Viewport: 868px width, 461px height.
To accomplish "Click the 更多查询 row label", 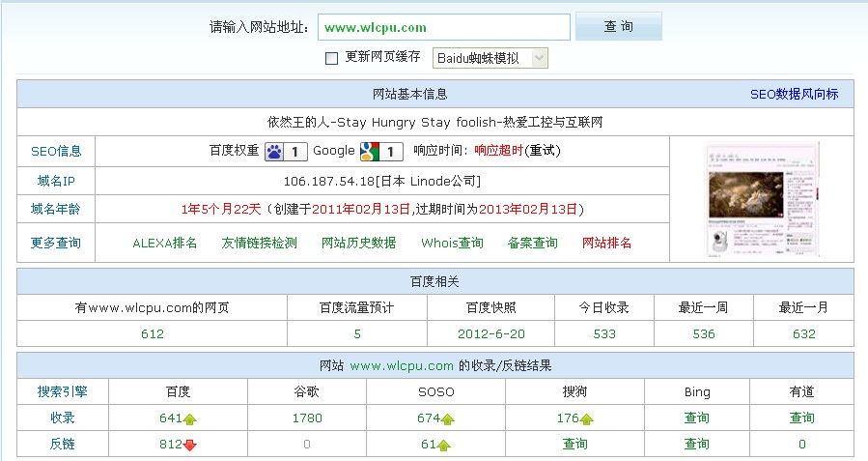I will (x=56, y=243).
